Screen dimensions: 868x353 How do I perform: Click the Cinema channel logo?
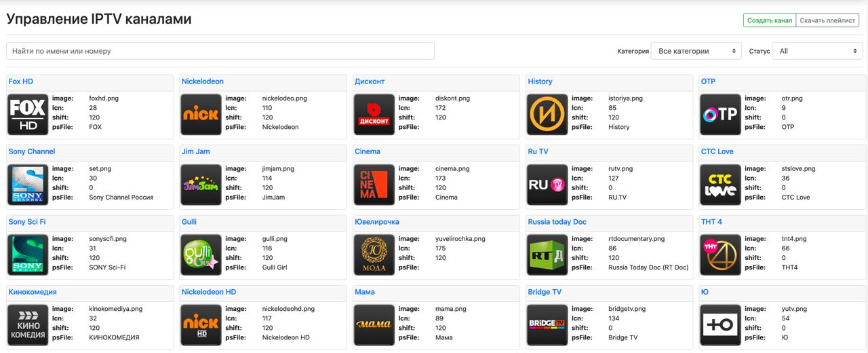pos(374,185)
